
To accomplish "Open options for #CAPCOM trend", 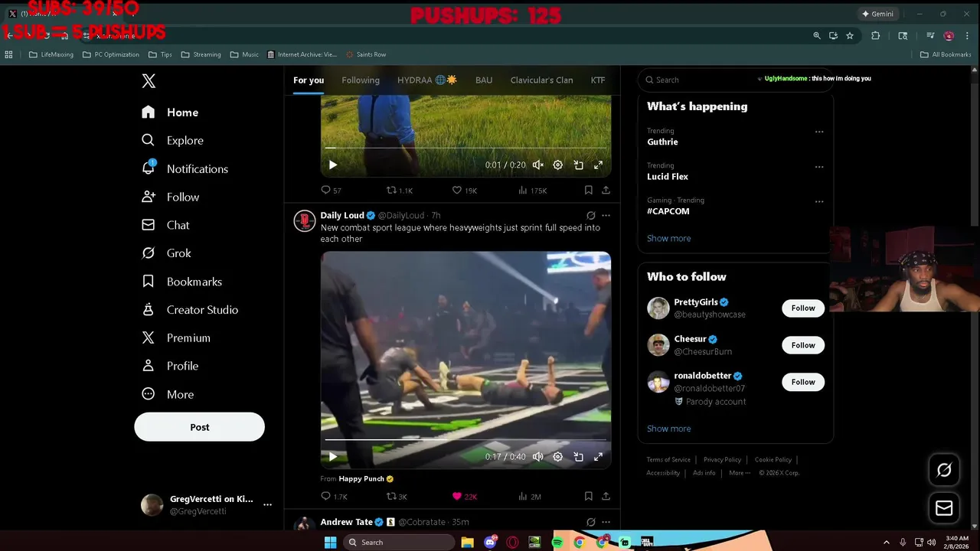I will [x=819, y=202].
